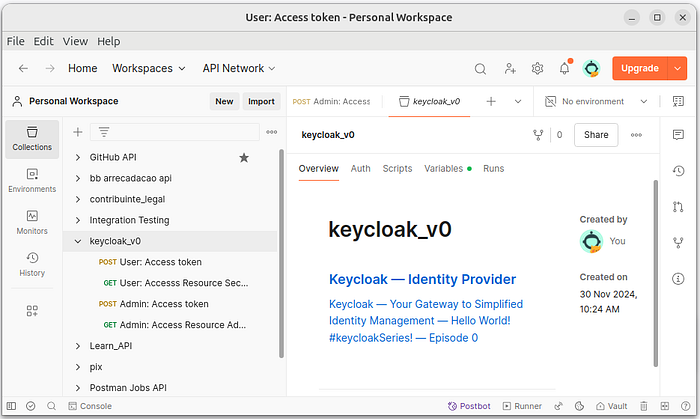Click the Share button
This screenshot has width=700, height=419.
click(596, 135)
